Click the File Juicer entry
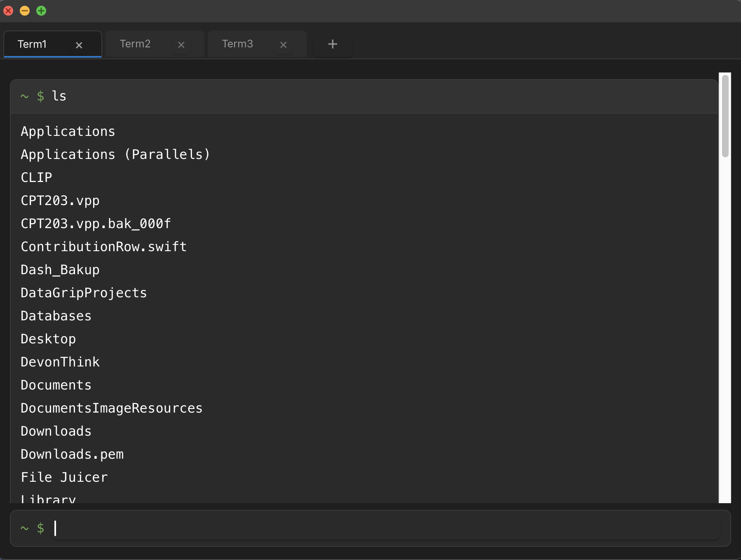Screen dimensions: 741x560 tap(64, 477)
